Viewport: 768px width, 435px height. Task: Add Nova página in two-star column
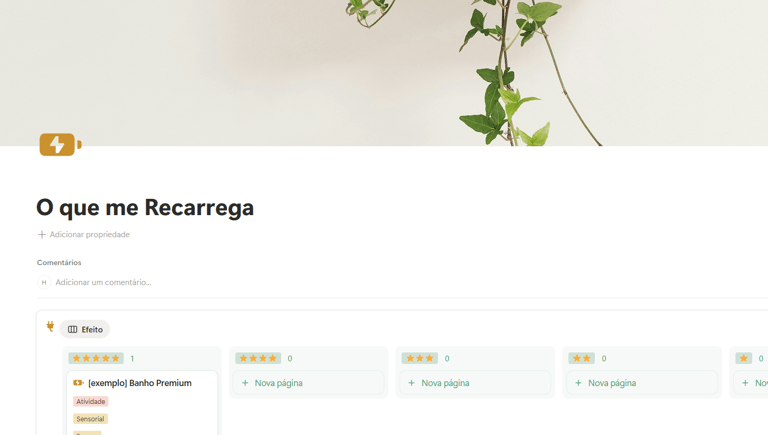(642, 383)
